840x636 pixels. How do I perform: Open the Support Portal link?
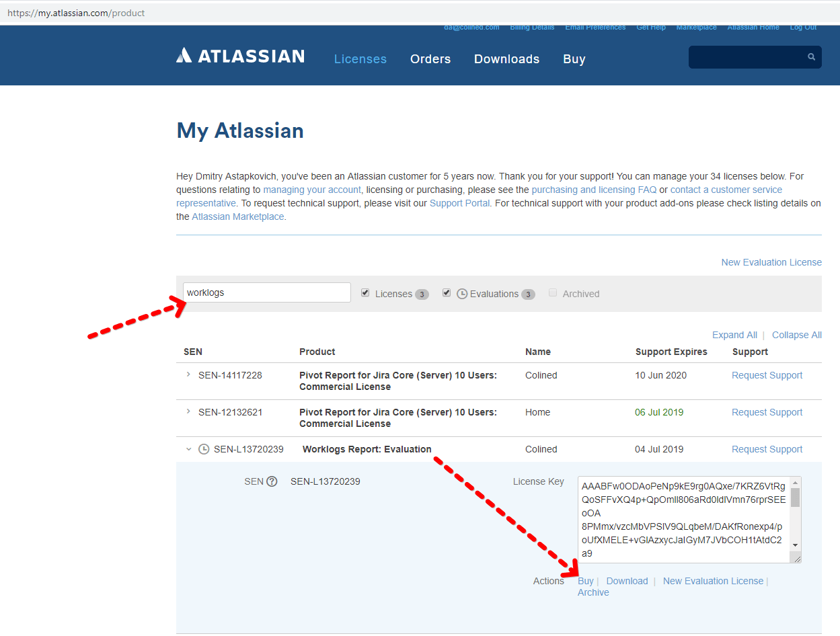click(x=459, y=203)
